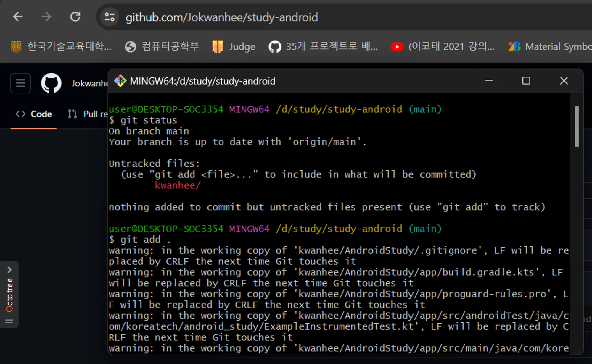Open the YouTube 이코테 2021 bookmark
This screenshot has width=592, height=364.
(x=443, y=46)
